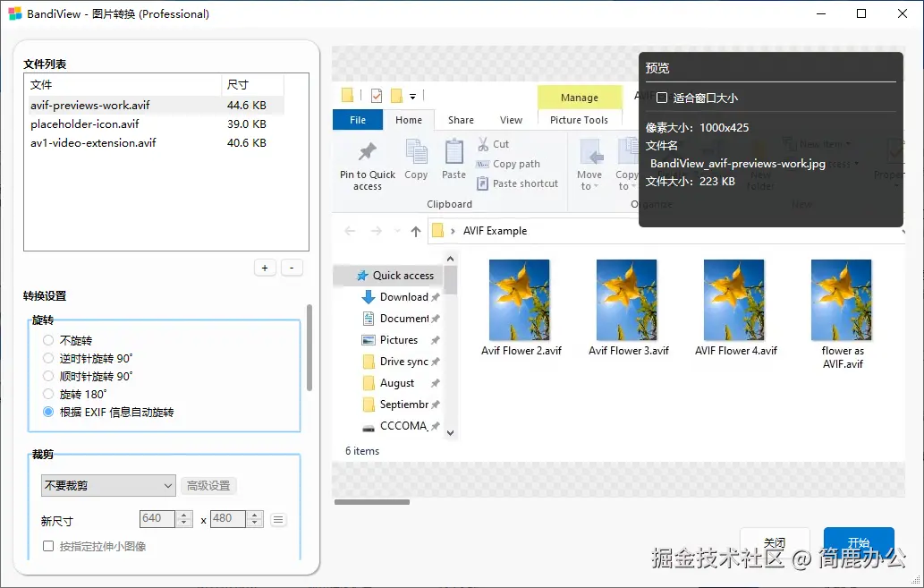The width and height of the screenshot is (924, 588).
Task: Click the up arrow to go to parent folder
Action: (x=414, y=230)
